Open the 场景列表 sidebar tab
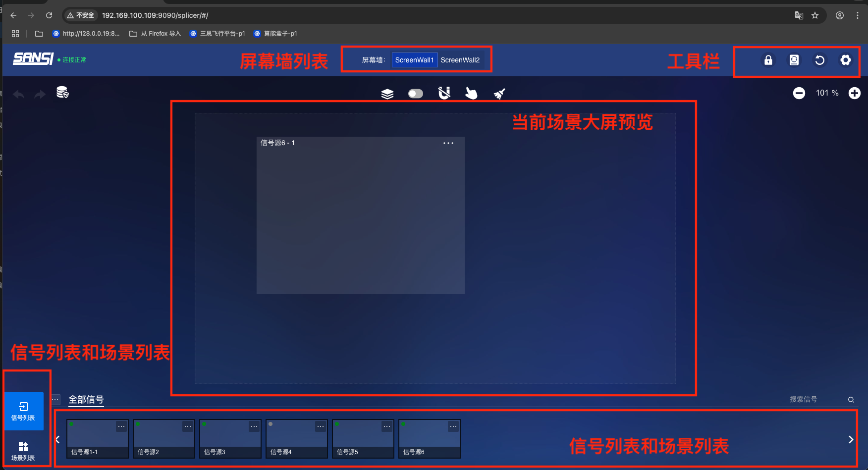This screenshot has height=470, width=868. (x=24, y=451)
